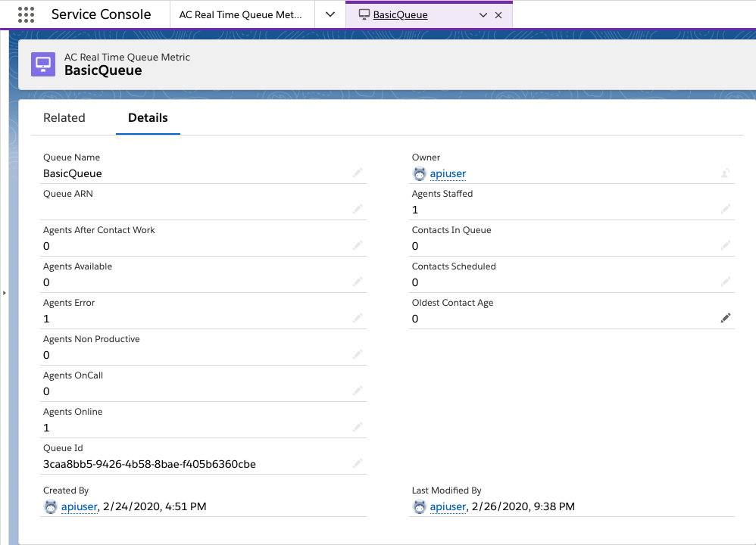Click the Contacts In Queue label

tap(451, 230)
